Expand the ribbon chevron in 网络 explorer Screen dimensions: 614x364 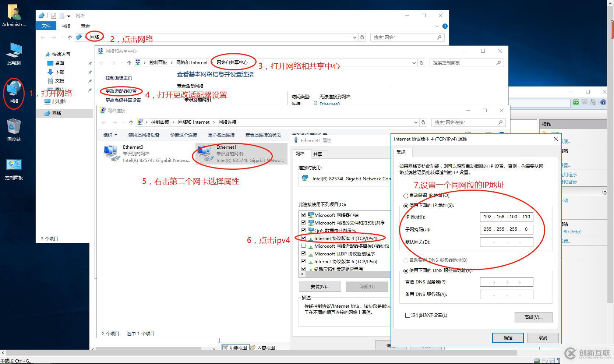[x=437, y=26]
